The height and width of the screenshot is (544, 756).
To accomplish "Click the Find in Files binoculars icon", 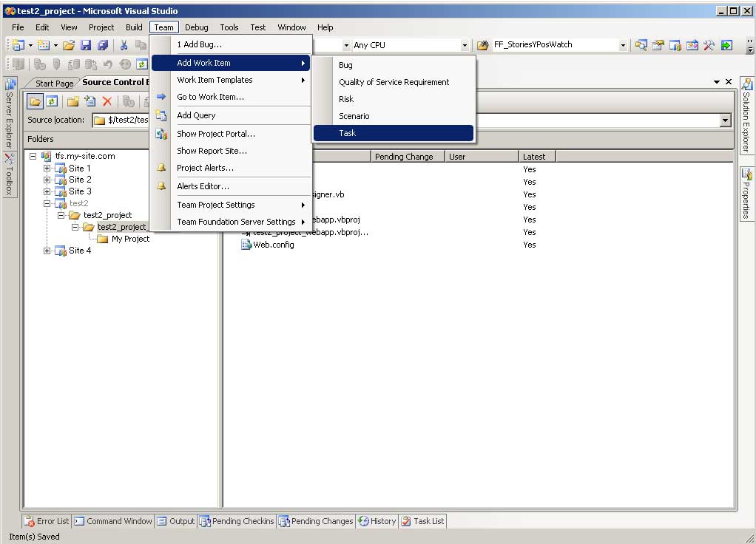I will (482, 45).
